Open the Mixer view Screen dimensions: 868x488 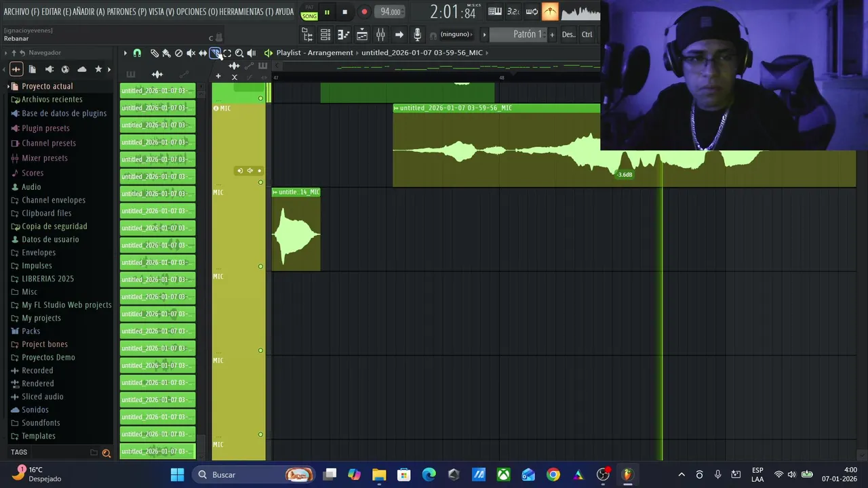pos(380,35)
